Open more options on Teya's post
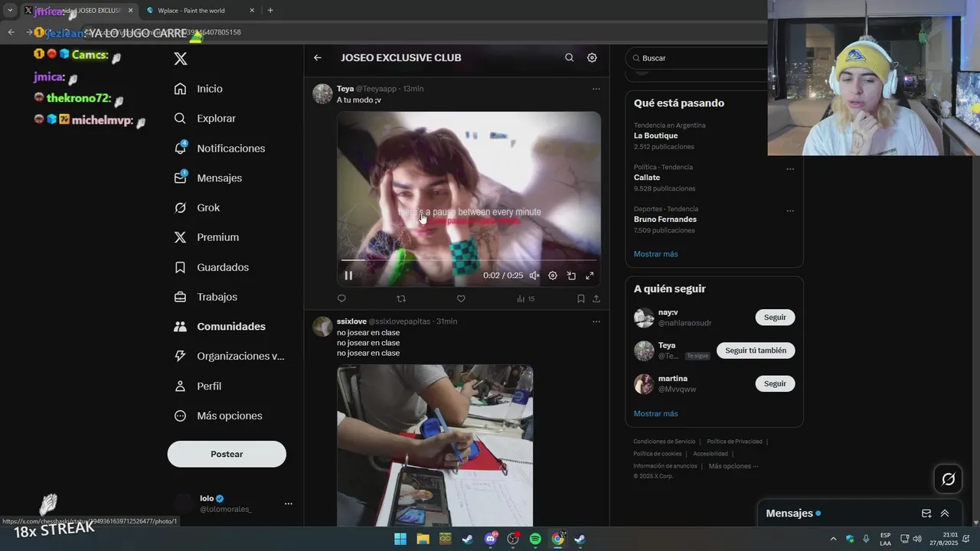Screen dimensions: 980x551 pyautogui.click(x=596, y=89)
